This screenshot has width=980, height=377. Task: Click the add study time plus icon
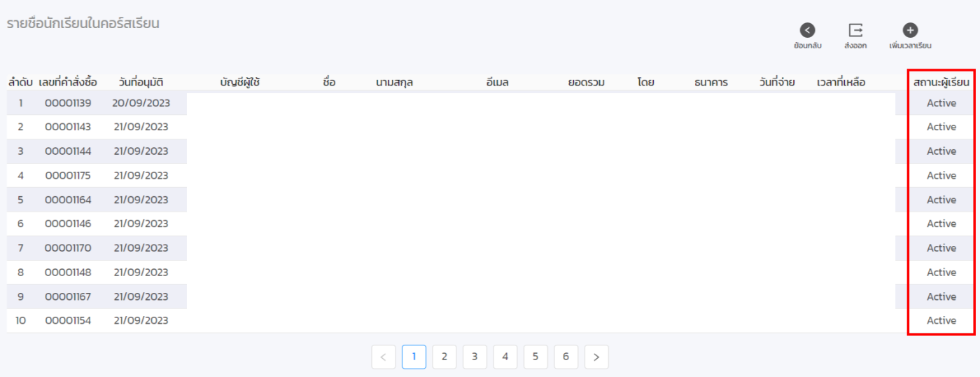(910, 30)
